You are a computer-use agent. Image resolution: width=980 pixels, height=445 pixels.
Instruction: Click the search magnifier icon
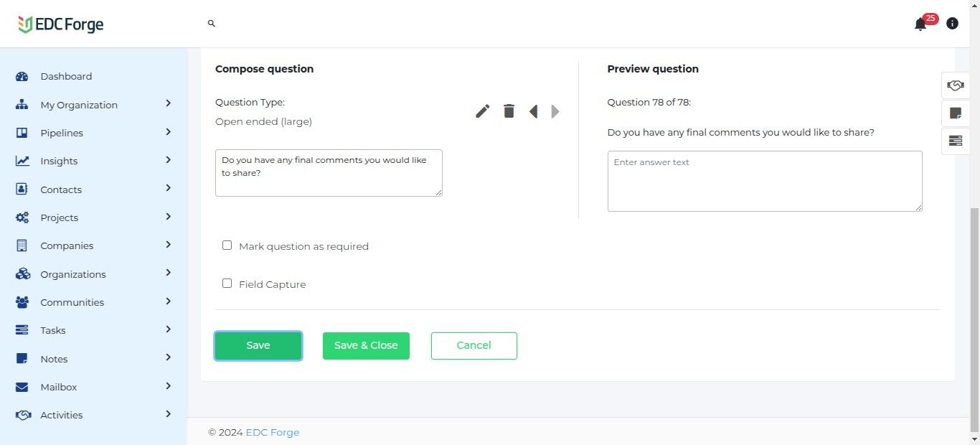pos(212,24)
